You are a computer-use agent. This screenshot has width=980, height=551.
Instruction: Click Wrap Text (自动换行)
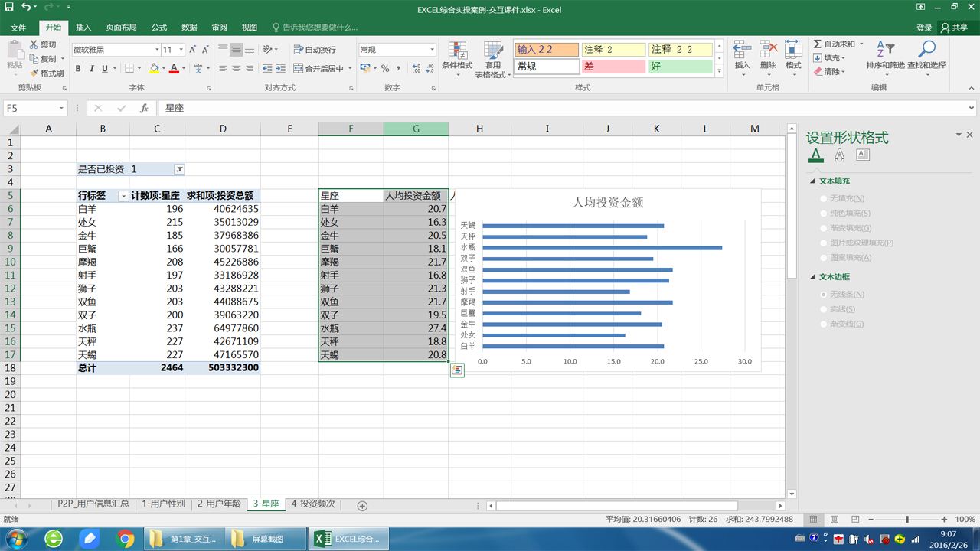click(x=315, y=50)
